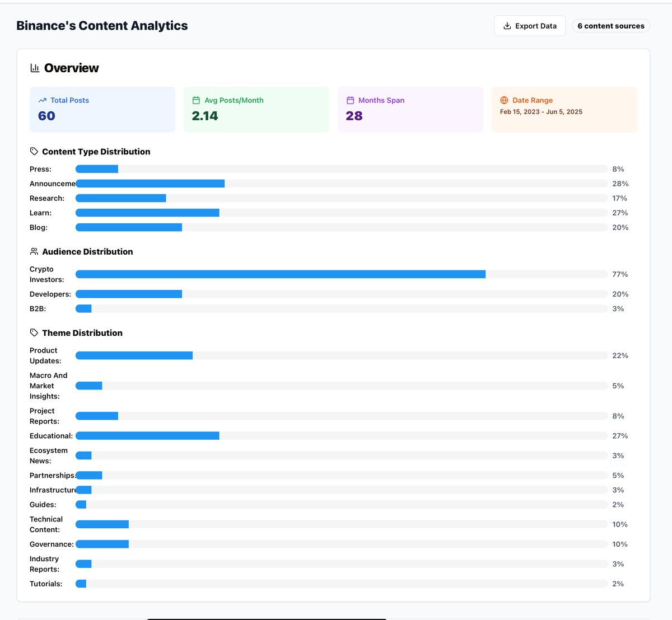Select the Educational theme progress bar

point(342,436)
